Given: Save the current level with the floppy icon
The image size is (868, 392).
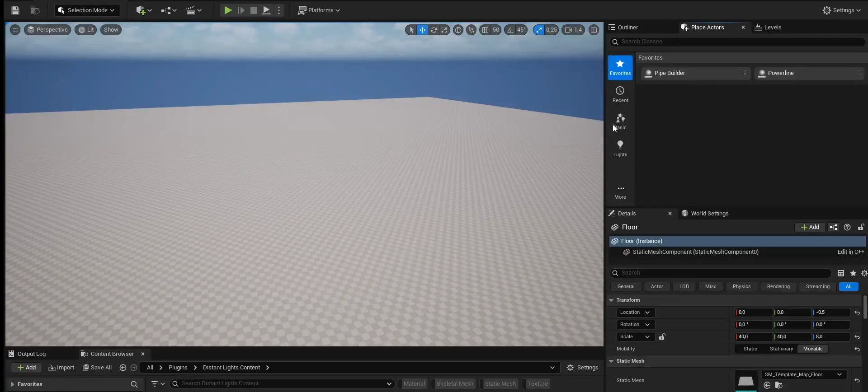Looking at the screenshot, I should tap(15, 10).
